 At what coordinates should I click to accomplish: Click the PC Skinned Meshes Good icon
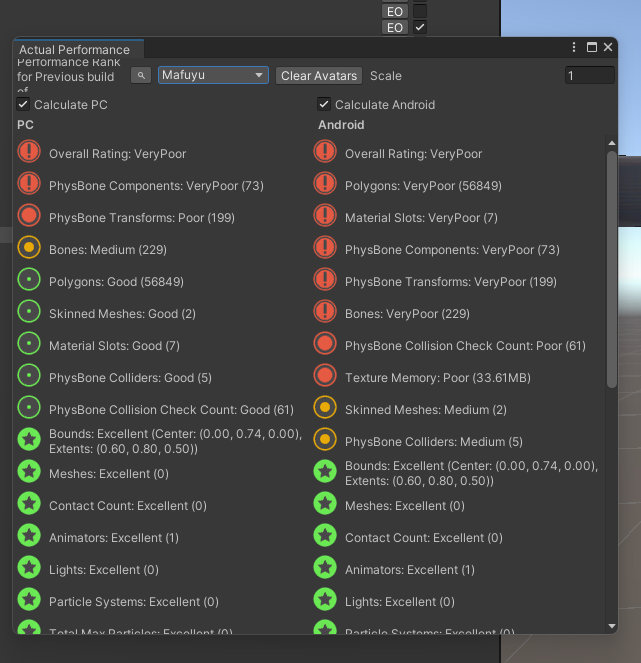pos(29,311)
